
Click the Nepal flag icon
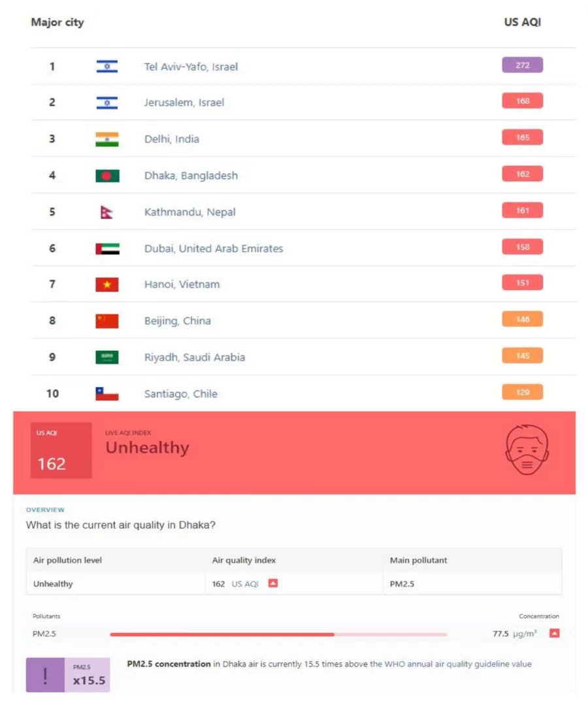(106, 212)
